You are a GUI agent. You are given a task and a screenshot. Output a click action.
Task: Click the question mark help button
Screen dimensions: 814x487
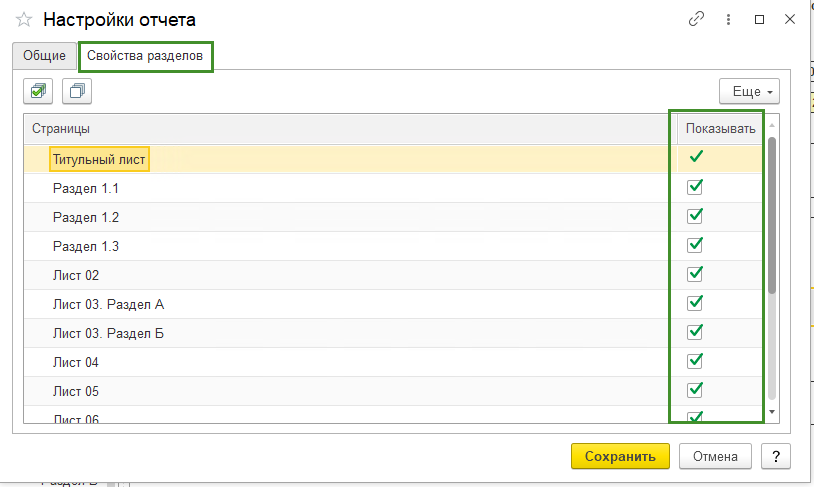(x=776, y=456)
